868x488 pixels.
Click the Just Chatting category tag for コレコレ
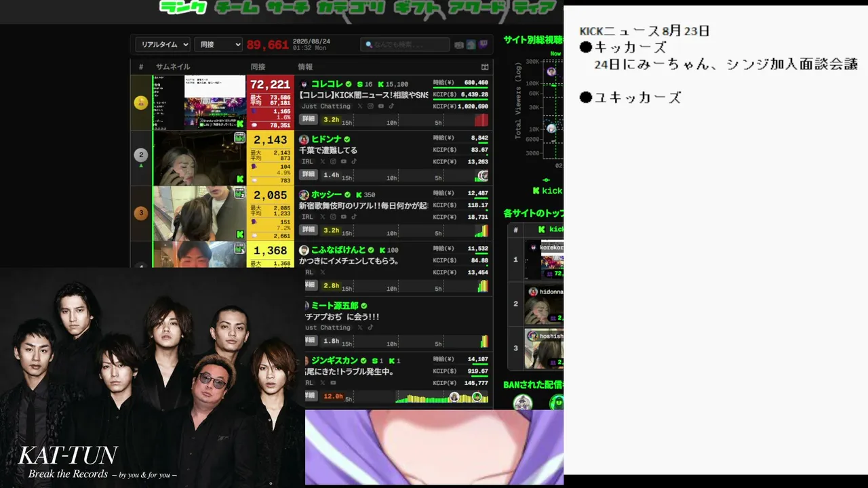coord(326,106)
